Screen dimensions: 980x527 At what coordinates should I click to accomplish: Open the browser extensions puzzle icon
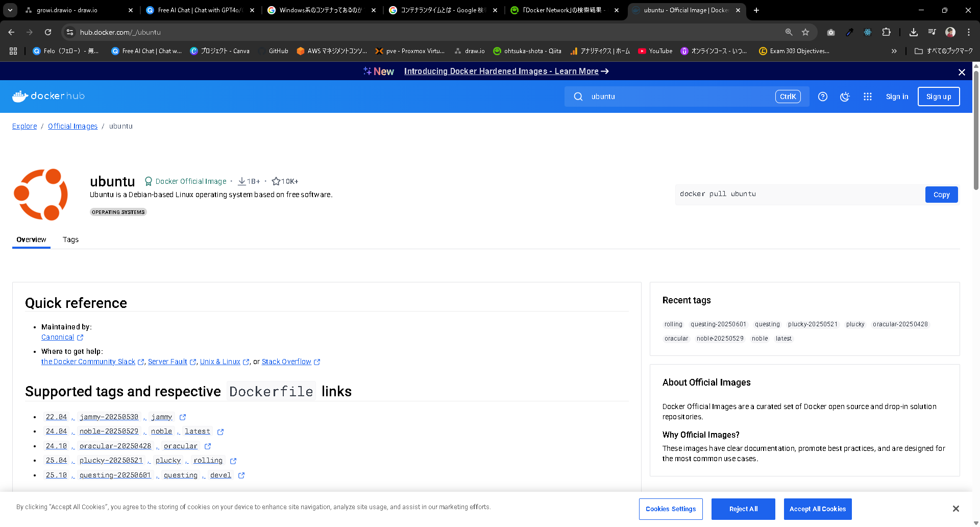(886, 32)
